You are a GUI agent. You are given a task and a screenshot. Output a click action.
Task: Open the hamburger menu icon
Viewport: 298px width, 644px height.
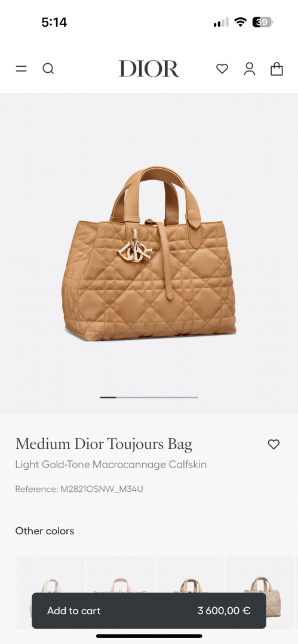click(21, 69)
